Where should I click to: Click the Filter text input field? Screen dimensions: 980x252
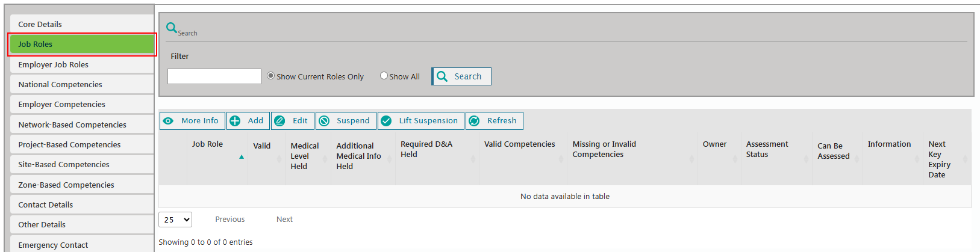click(x=214, y=76)
